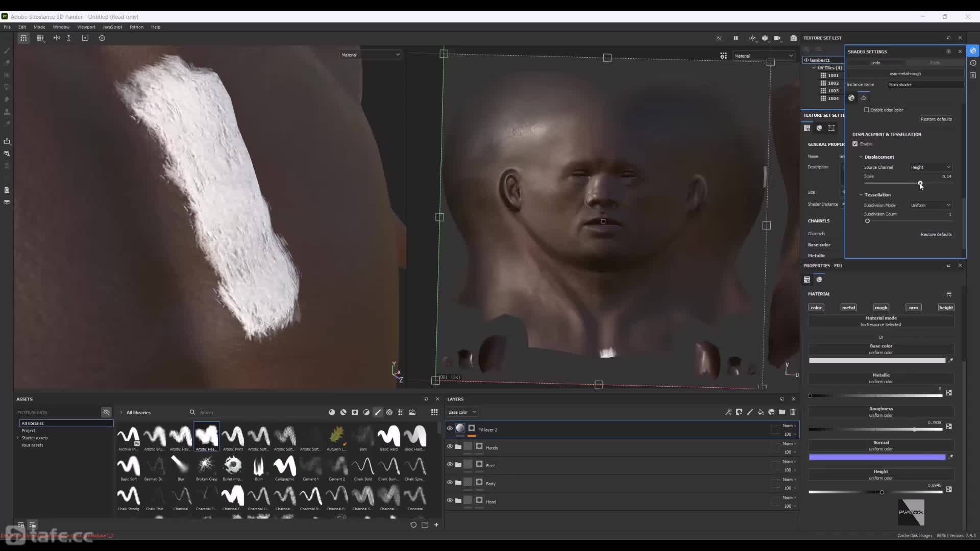Collapse the Displacement section

coord(861,157)
